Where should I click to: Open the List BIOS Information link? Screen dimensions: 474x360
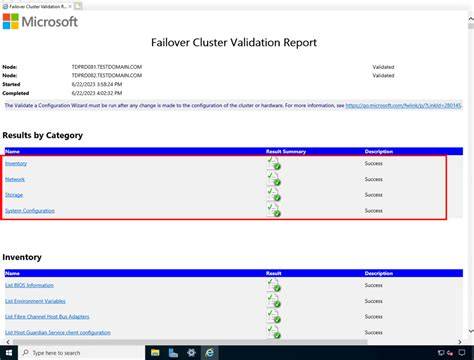(29, 285)
